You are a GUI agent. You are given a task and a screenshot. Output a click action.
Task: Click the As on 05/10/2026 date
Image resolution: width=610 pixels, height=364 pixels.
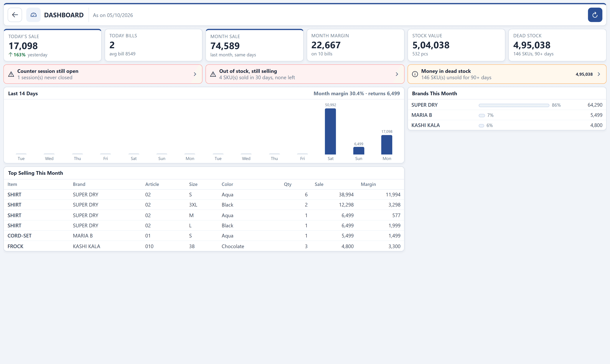click(x=113, y=15)
